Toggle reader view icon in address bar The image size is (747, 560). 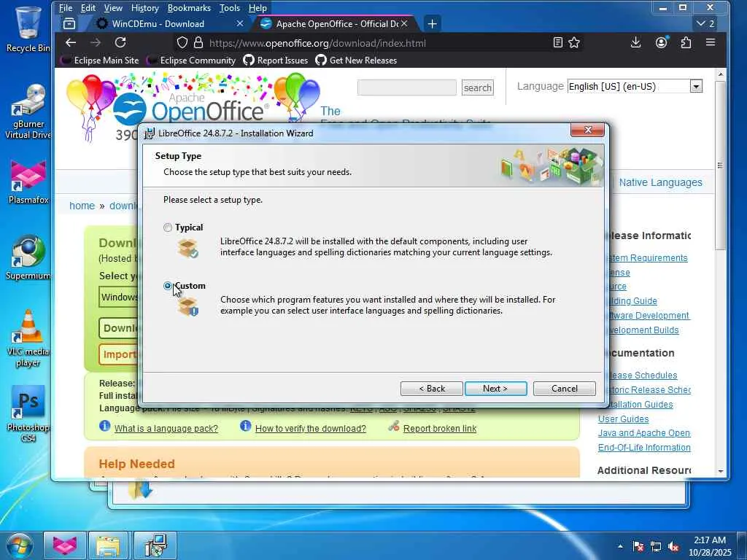(x=558, y=43)
